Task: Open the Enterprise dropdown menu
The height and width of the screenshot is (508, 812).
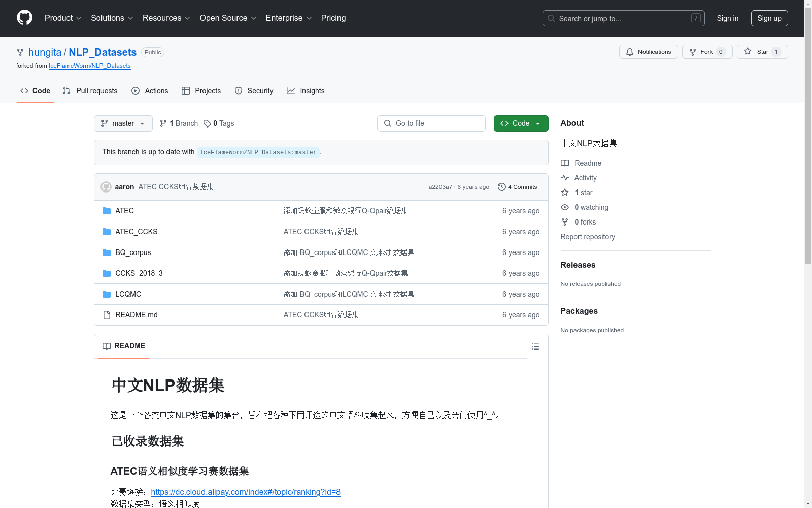Action: (x=289, y=18)
